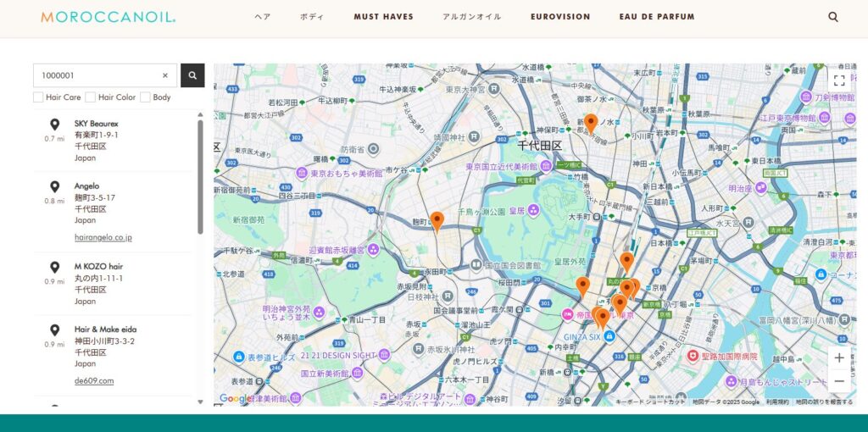Click the salon list scrollbar
Image resolution: width=868 pixels, height=432 pixels.
(200, 178)
